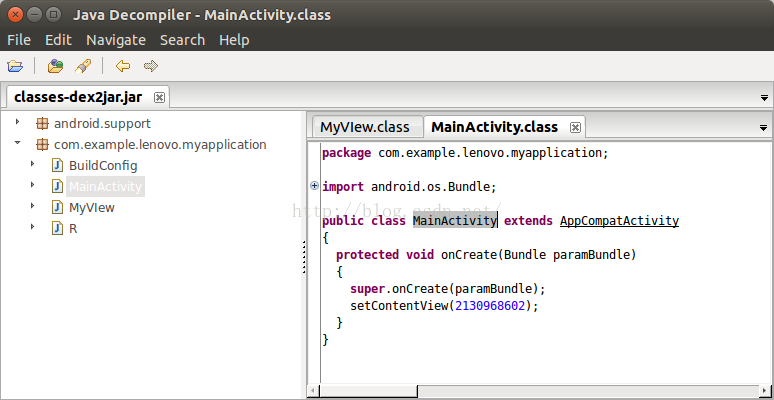This screenshot has width=774, height=400.
Task: Expand the BuildConfig tree node
Action: 33,163
